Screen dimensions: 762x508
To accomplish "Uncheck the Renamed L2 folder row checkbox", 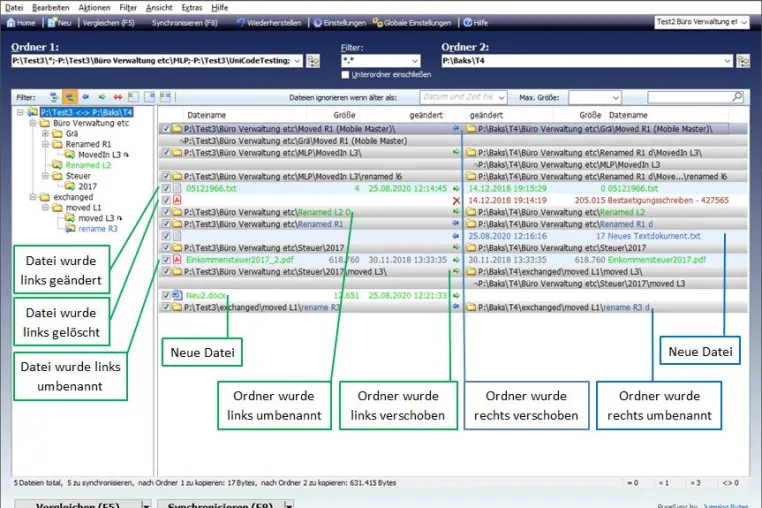I will pos(166,212).
